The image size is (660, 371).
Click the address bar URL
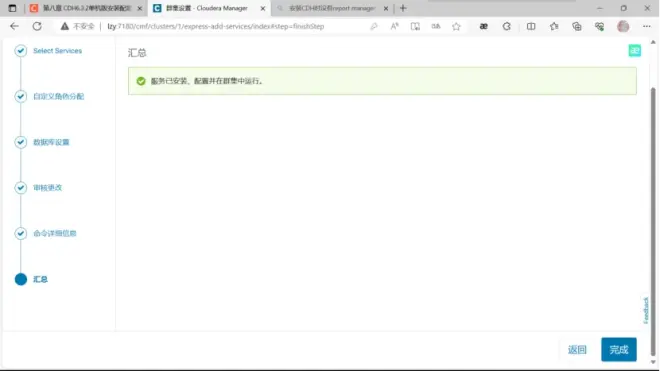tap(216, 27)
